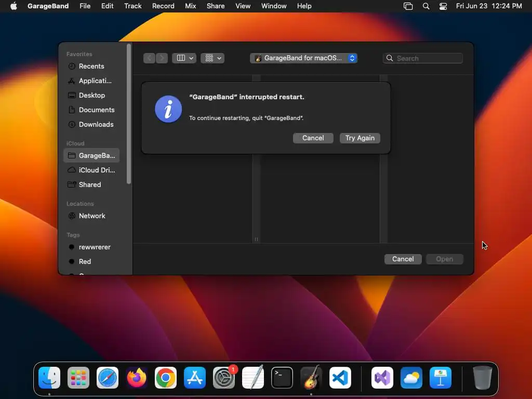Open the Help menu
The image size is (532, 399).
coord(304,6)
